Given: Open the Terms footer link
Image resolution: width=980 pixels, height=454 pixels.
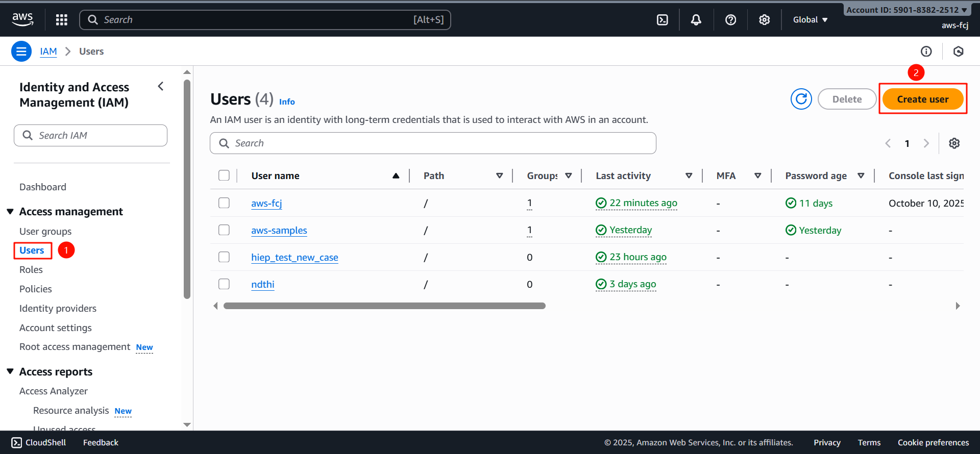Looking at the screenshot, I should (869, 442).
